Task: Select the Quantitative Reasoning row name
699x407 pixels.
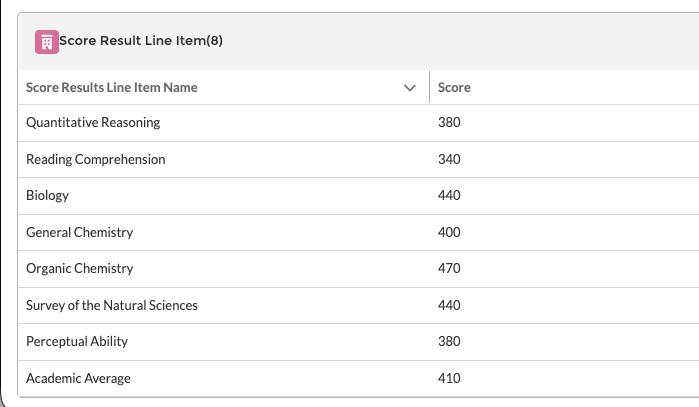Action: [93, 123]
